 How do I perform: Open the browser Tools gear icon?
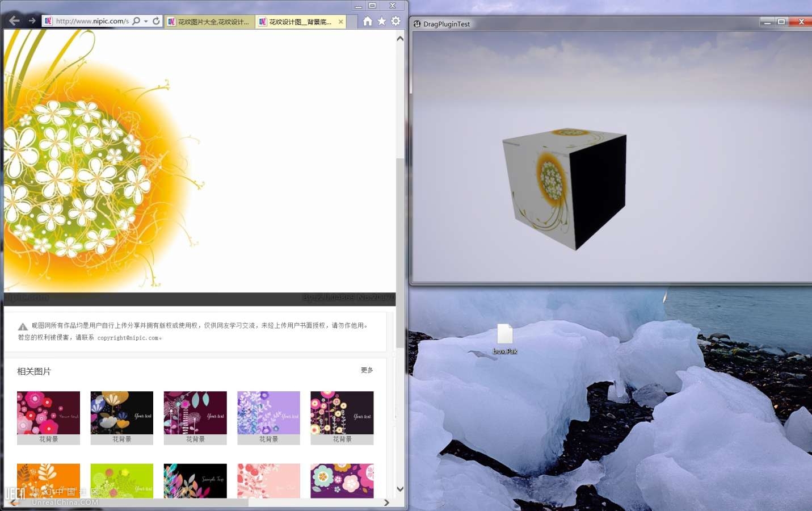pyautogui.click(x=396, y=21)
